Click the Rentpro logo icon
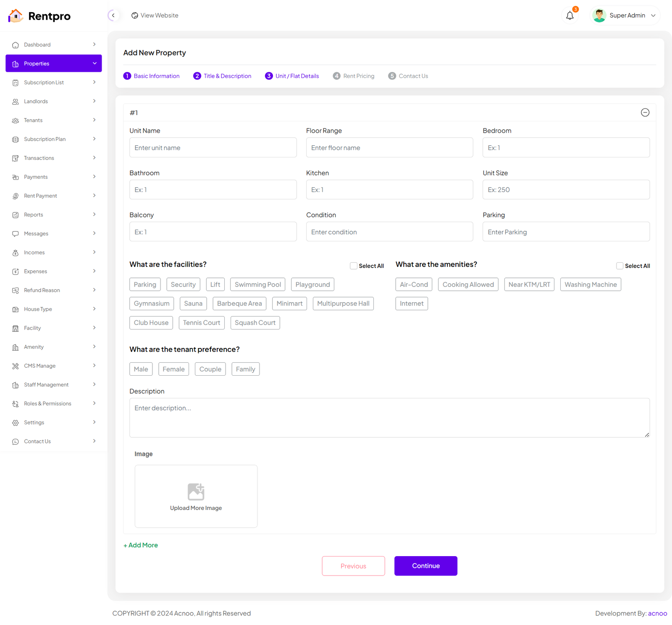Screen dimensions: 672x625 point(16,16)
